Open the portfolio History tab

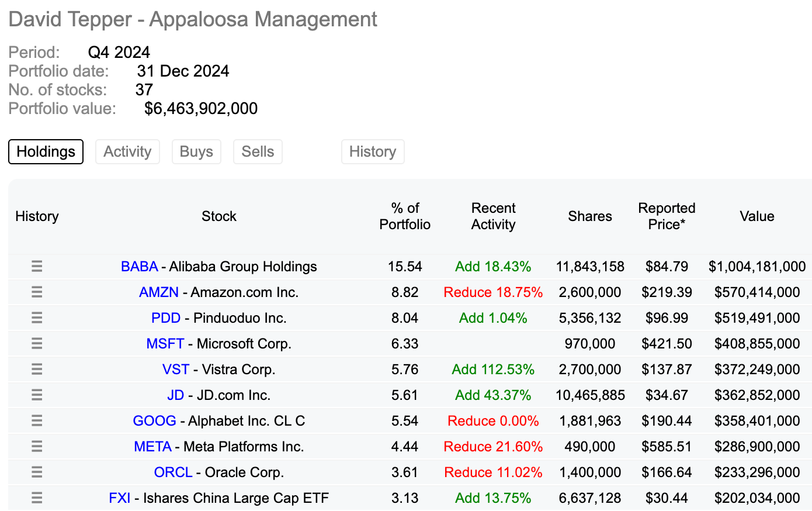373,151
